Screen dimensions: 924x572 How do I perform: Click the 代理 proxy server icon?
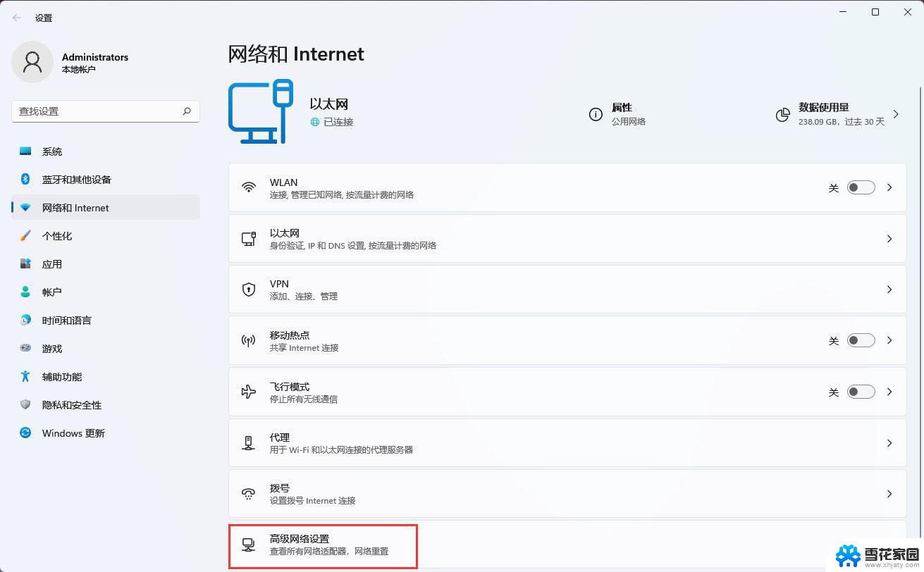pyautogui.click(x=249, y=443)
